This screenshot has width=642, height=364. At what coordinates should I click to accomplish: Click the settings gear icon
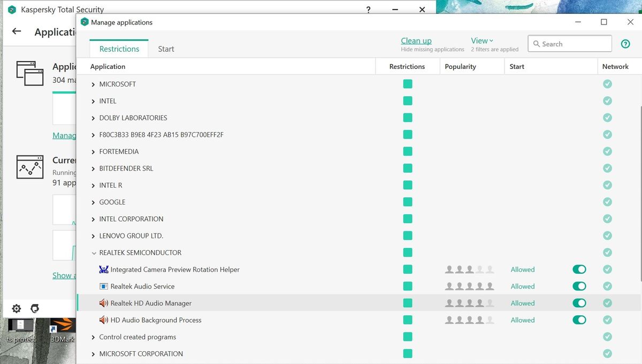(16, 308)
